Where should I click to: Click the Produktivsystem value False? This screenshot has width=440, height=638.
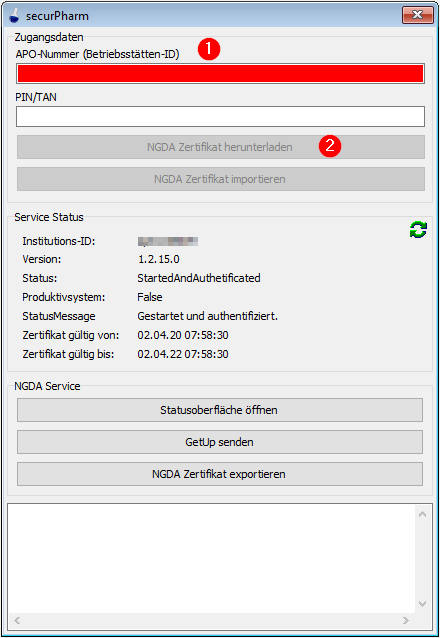(150, 297)
